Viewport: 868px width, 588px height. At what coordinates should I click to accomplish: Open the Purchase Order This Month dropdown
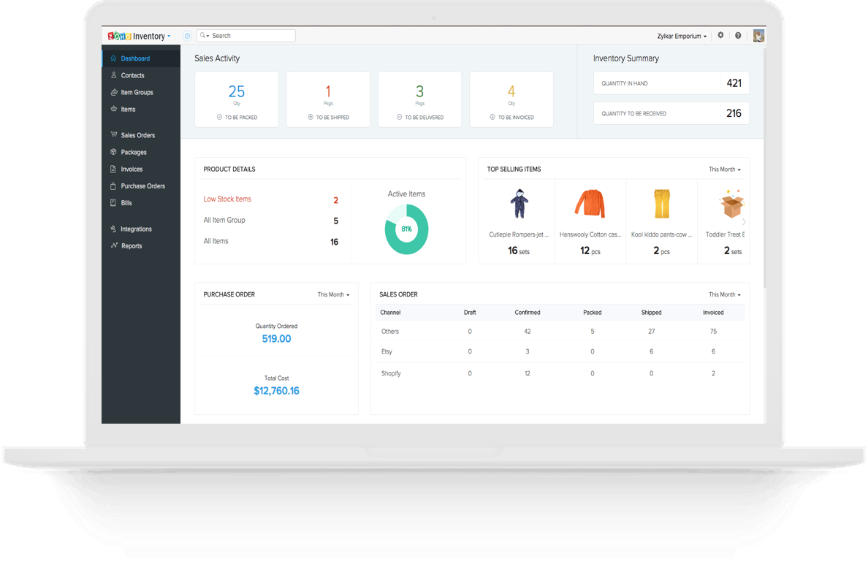point(333,295)
